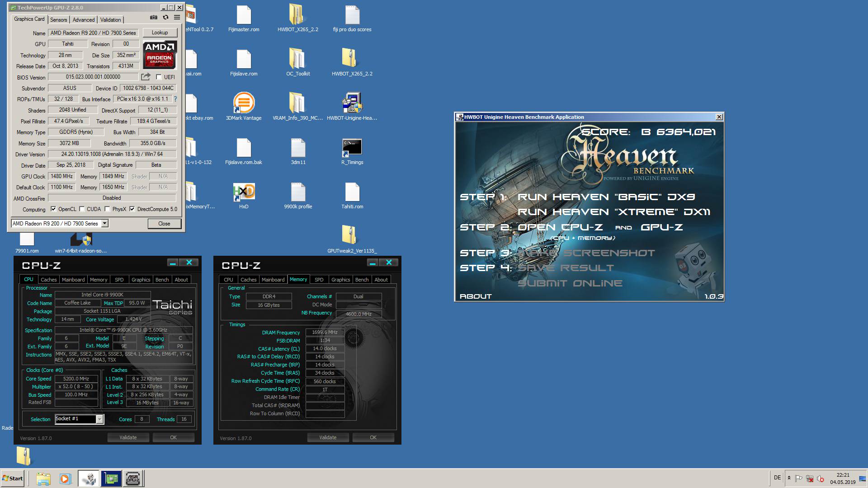Viewport: 868px width, 488px height.
Task: Click Save Result in Heaven app
Action: (566, 268)
